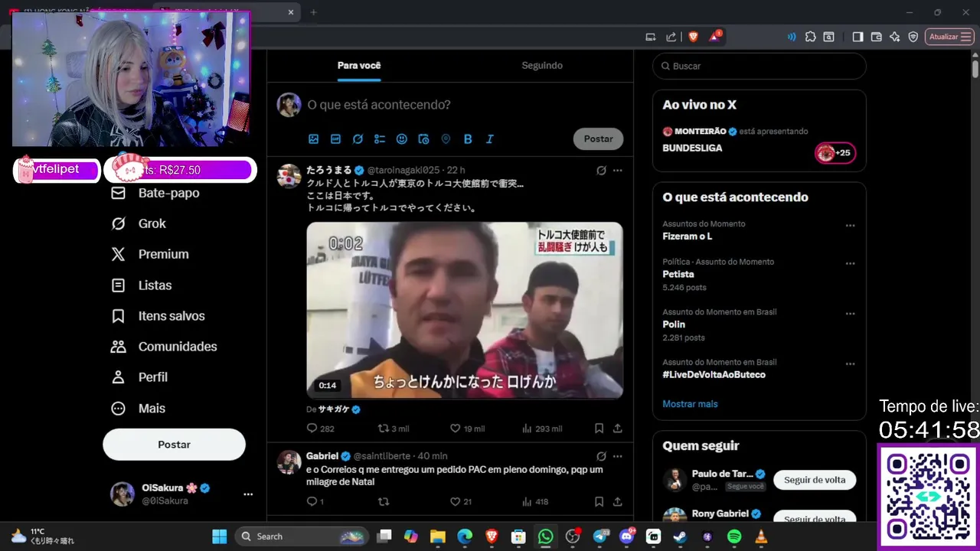Open たろうまる profile avatar
Image resolution: width=980 pixels, height=551 pixels.
(289, 176)
